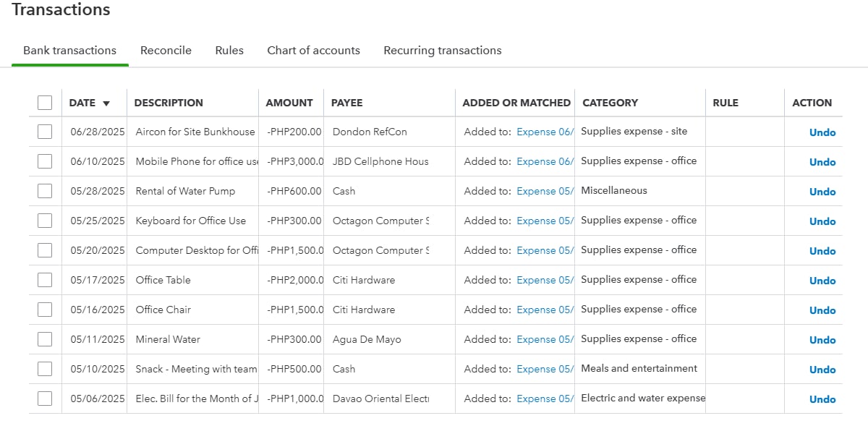868x426 pixels.
Task: Toggle the select-all checkbox in header
Action: [x=45, y=103]
